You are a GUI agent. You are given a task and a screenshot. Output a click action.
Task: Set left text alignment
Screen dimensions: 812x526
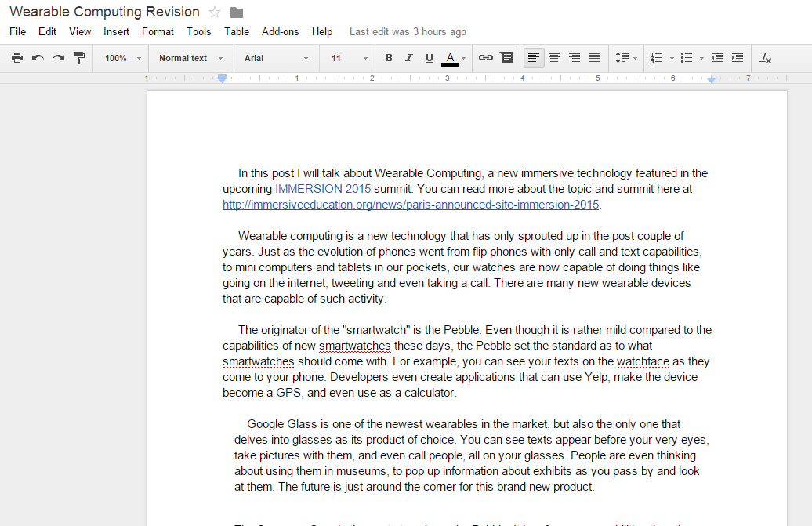(x=534, y=58)
